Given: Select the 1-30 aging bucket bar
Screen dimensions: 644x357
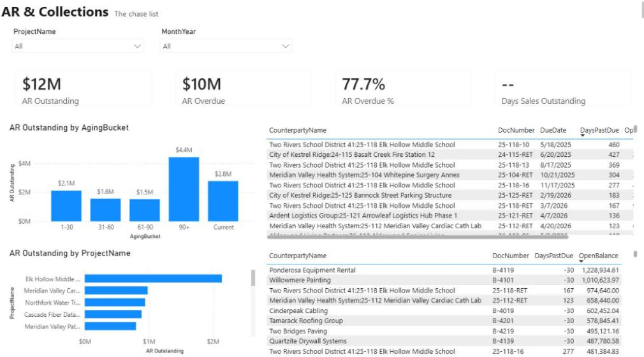Looking at the screenshot, I should pos(66,206).
